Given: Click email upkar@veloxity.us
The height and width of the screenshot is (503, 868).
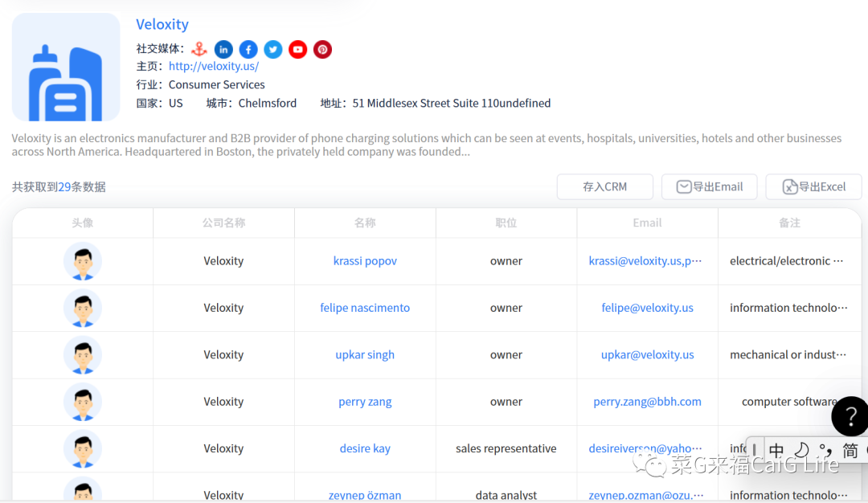Looking at the screenshot, I should 647,354.
